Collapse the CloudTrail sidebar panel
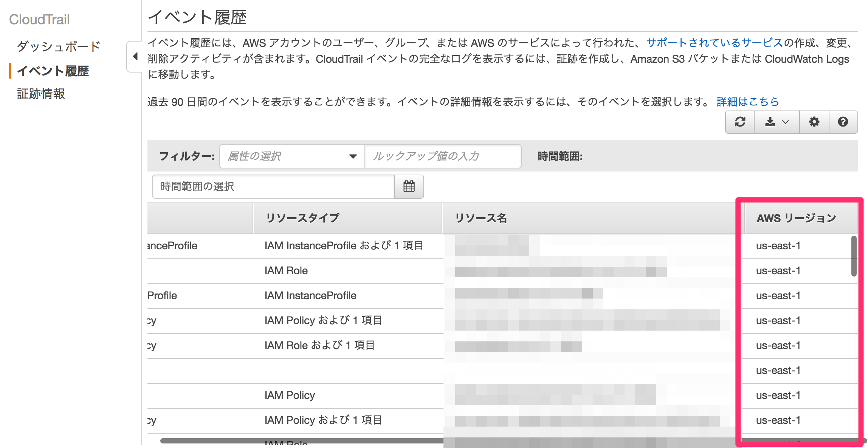Image resolution: width=868 pixels, height=448 pixels. click(x=135, y=57)
